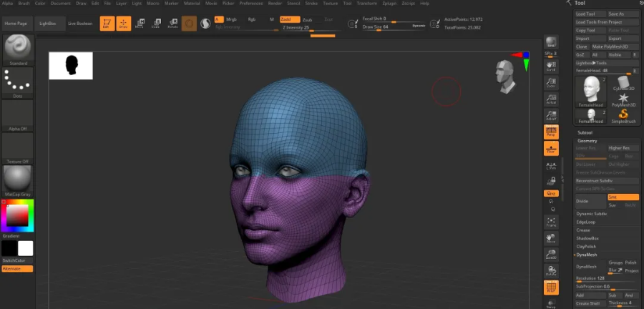The height and width of the screenshot is (309, 644).
Task: Select the Edit mode icon
Action: [107, 24]
